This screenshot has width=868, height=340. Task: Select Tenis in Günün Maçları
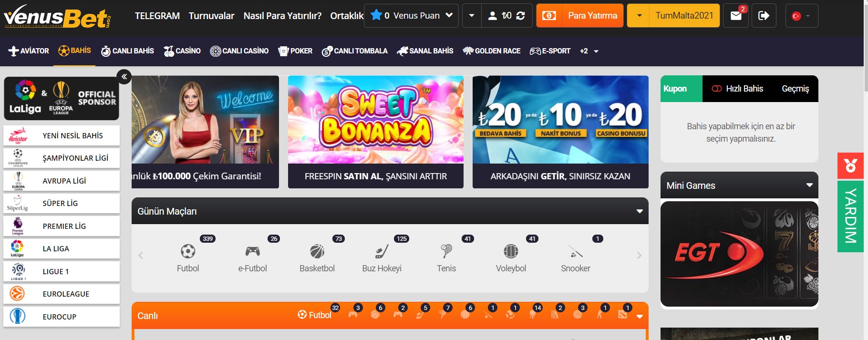(446, 258)
